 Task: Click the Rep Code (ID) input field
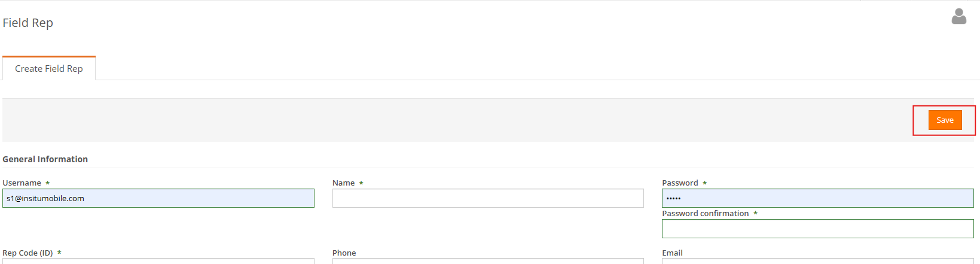point(158,261)
